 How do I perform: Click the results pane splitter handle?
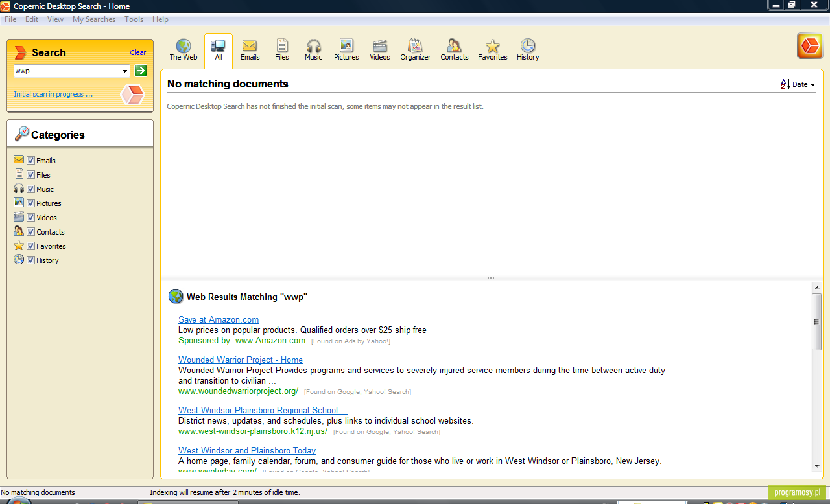tap(491, 278)
